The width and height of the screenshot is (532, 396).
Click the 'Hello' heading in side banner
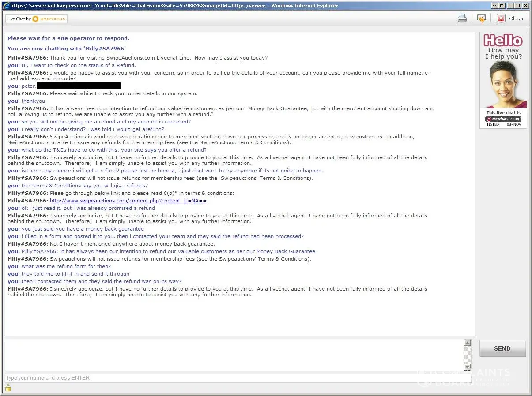pyautogui.click(x=503, y=41)
